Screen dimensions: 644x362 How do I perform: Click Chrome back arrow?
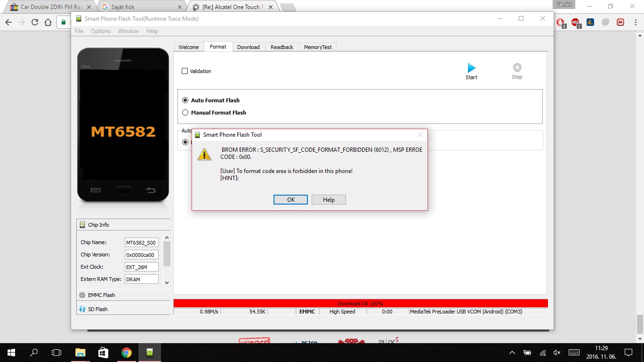8,22
